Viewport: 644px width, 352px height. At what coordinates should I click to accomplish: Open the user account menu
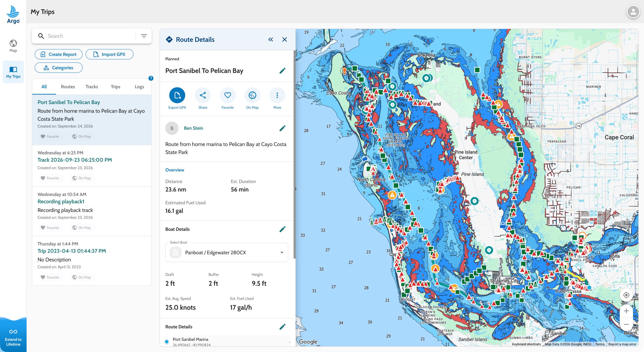coord(633,12)
